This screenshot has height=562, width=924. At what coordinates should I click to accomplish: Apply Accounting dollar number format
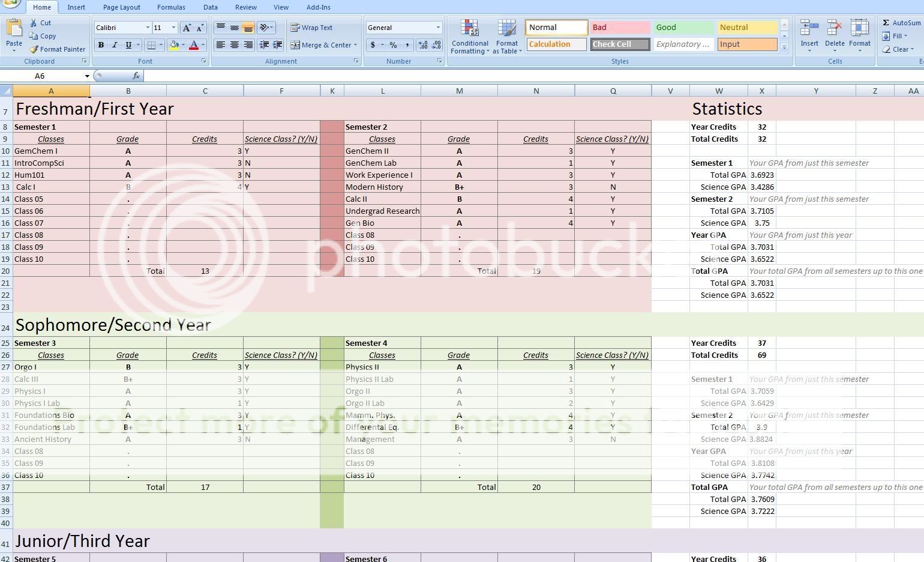pos(373,45)
